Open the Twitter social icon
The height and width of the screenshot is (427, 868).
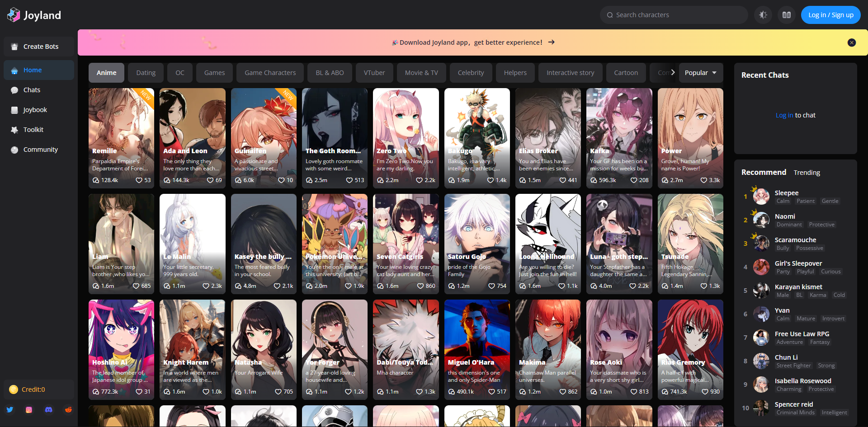pos(10,410)
